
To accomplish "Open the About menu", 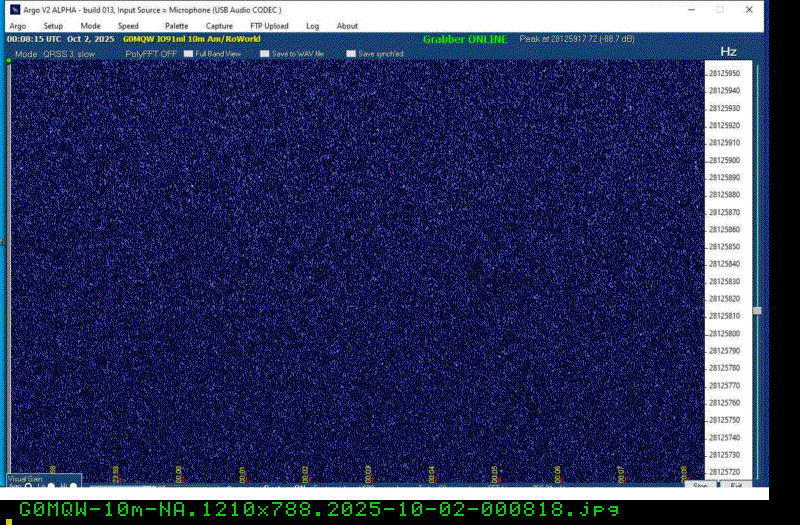I will click(x=347, y=26).
